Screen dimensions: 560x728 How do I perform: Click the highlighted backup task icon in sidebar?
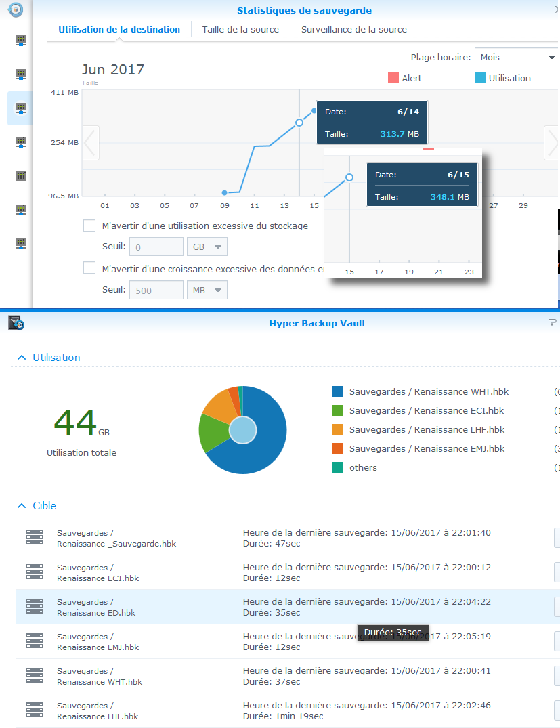(x=21, y=108)
